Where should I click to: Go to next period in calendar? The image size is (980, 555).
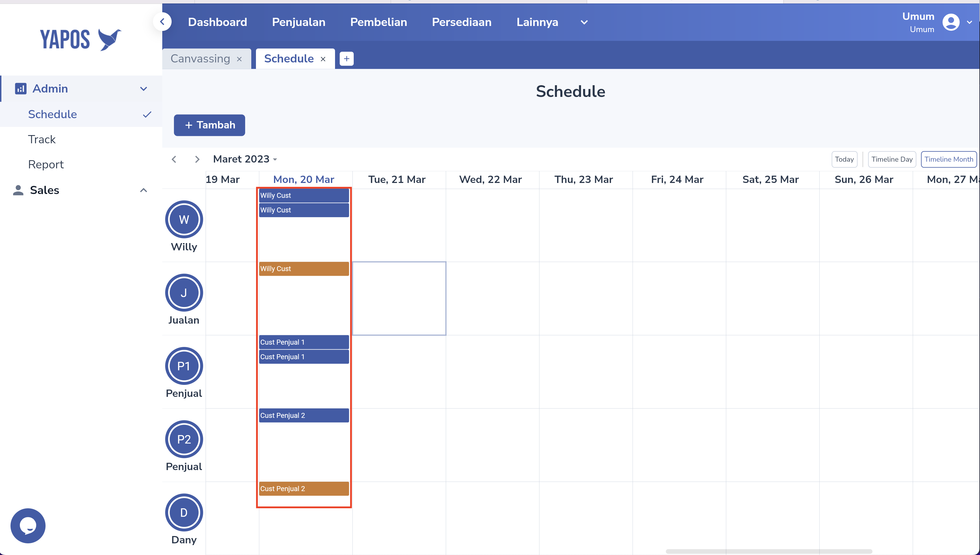pyautogui.click(x=197, y=159)
